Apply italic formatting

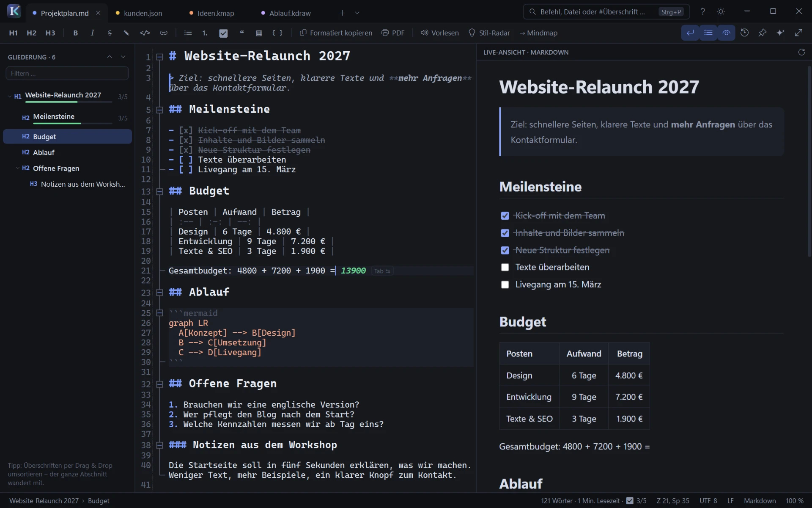point(92,33)
